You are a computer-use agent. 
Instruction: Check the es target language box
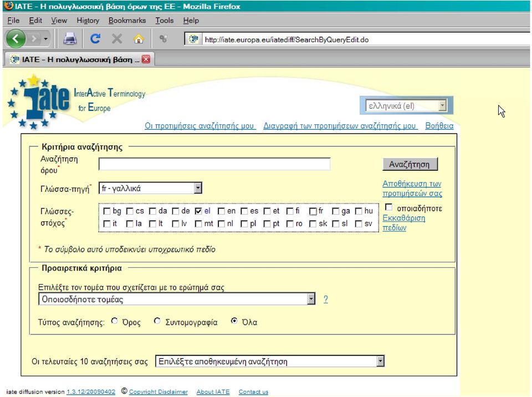pos(244,211)
